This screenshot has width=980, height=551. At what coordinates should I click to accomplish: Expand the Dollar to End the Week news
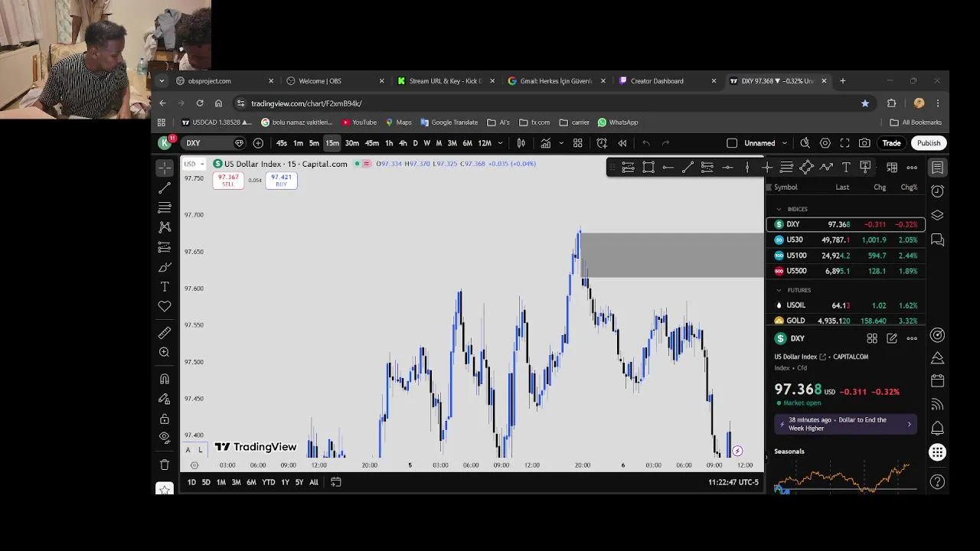click(846, 424)
